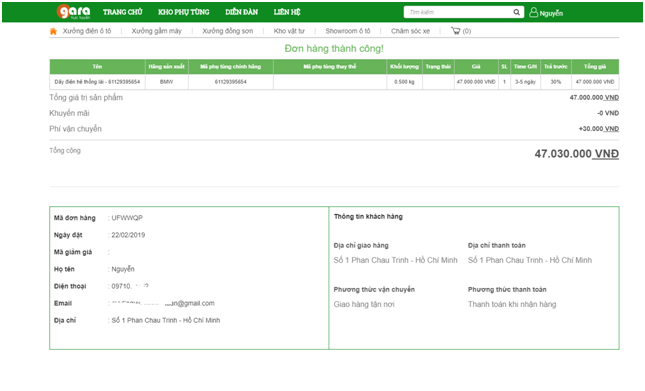The image size is (645, 391).
Task: Click Đơn hàng thành công heading
Action: 334,49
